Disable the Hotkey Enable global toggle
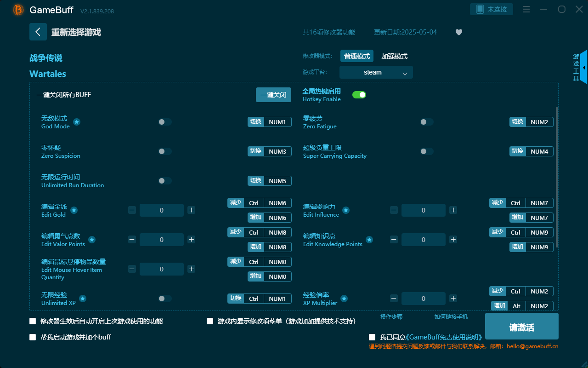Image resolution: width=588 pixels, height=368 pixels. [x=359, y=94]
